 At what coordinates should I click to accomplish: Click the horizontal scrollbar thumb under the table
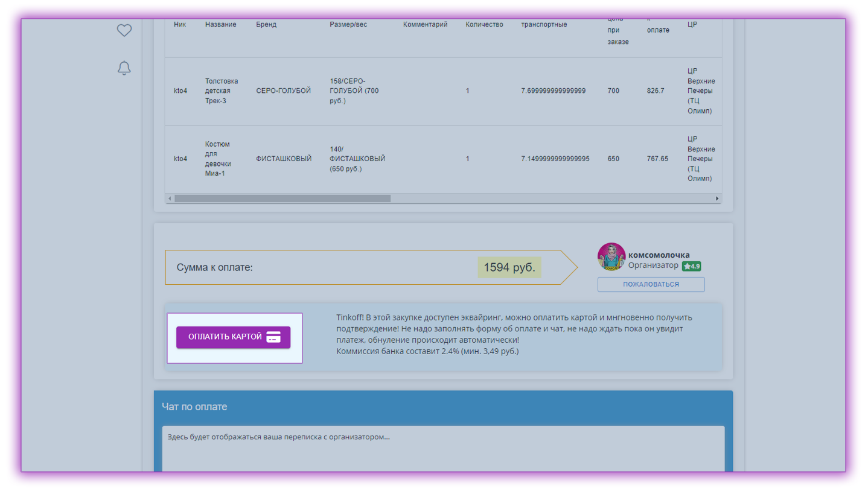[282, 199]
